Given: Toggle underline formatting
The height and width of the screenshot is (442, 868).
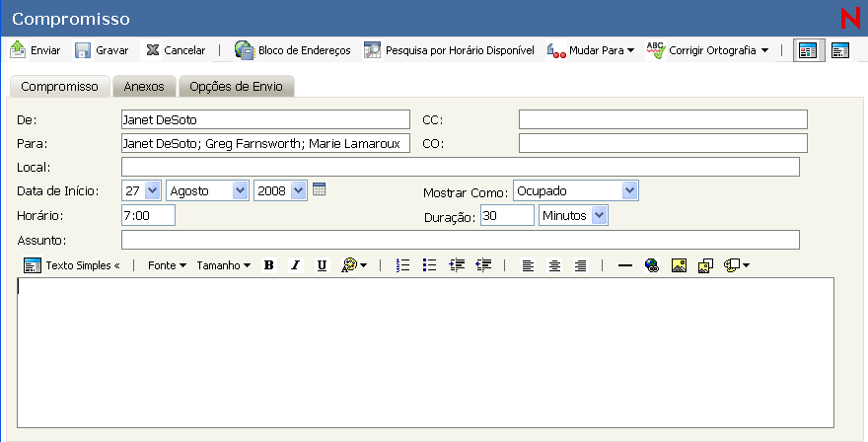Looking at the screenshot, I should [322, 265].
